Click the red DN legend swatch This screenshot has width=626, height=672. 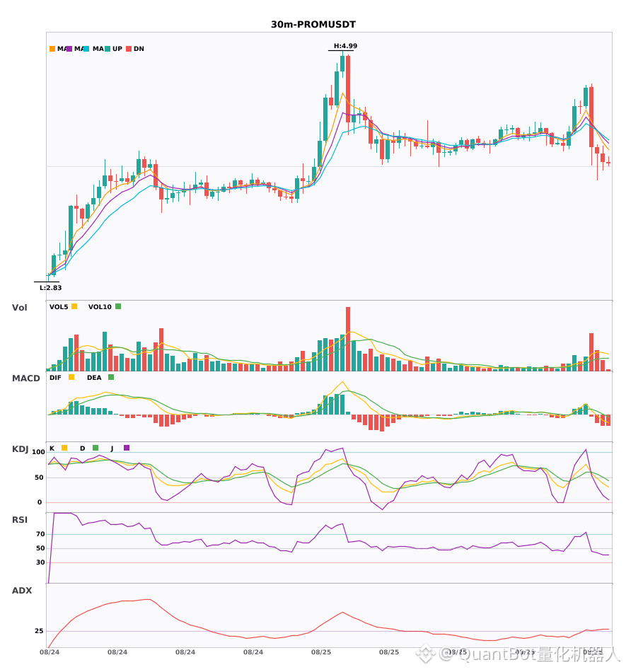(129, 49)
